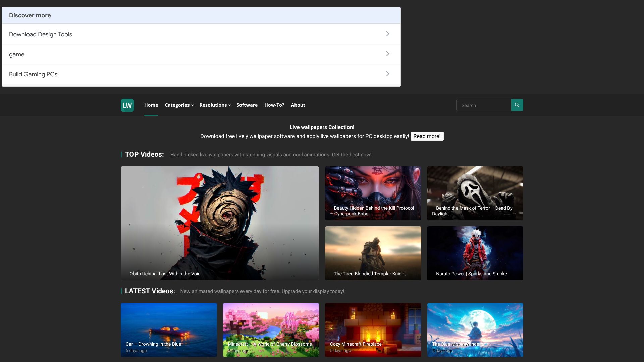
Task: Open the game suggestion arrow
Action: coord(388,54)
